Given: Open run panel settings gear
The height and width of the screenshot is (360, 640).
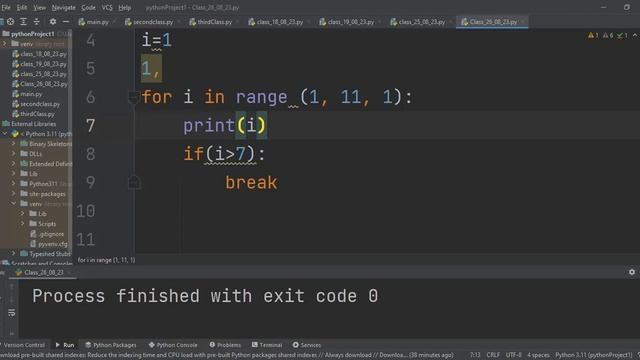Looking at the screenshot, I should pos(632,272).
